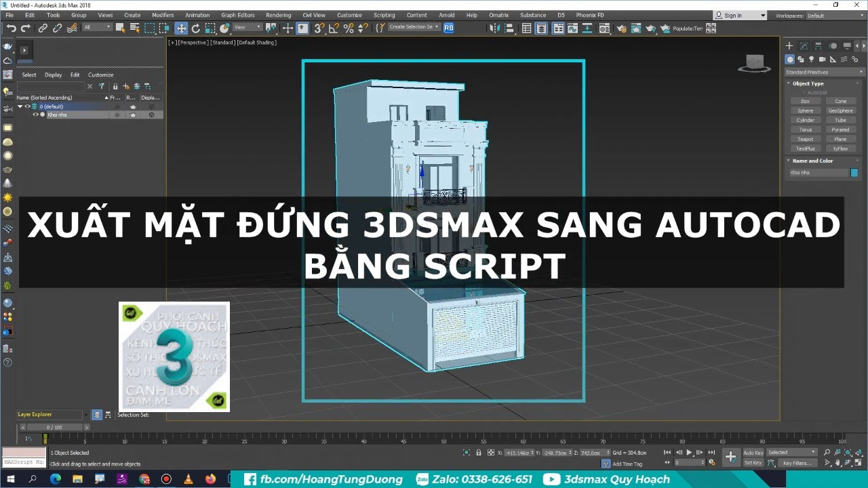Open the Scripting menu
Screen dimensions: 868x488
pos(384,15)
